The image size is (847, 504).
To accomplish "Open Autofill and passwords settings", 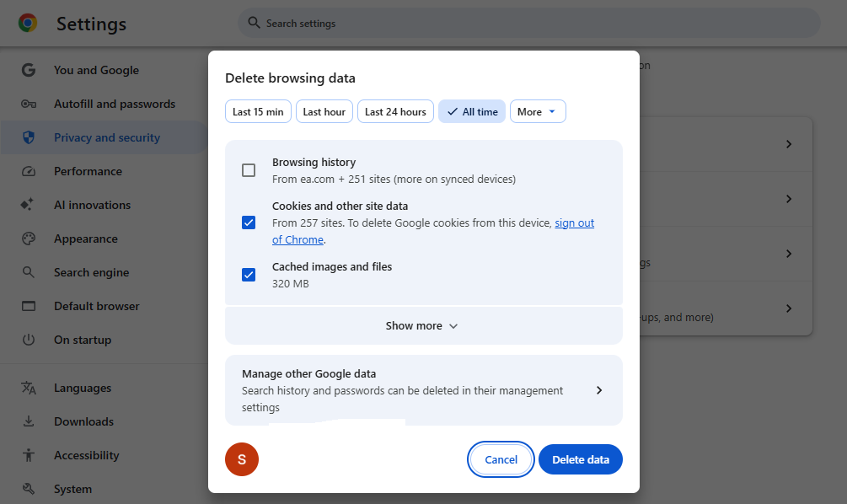I will pos(115,104).
